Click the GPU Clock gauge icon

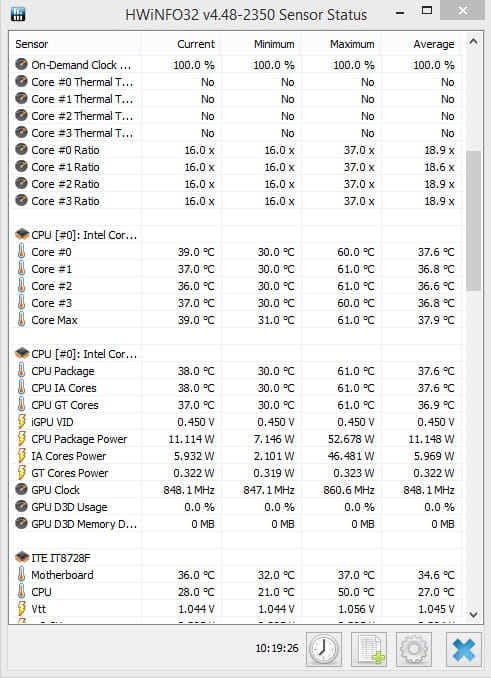(21, 489)
